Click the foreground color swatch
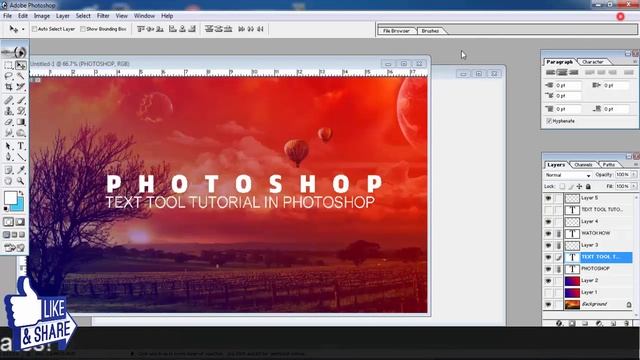Viewport: 640px width, 360px height. click(x=10, y=198)
